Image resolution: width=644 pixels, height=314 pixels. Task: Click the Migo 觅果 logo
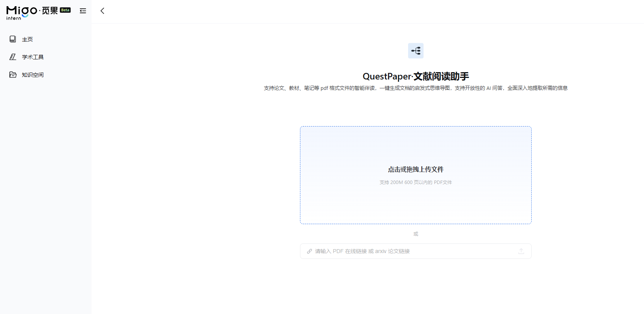tap(38, 12)
